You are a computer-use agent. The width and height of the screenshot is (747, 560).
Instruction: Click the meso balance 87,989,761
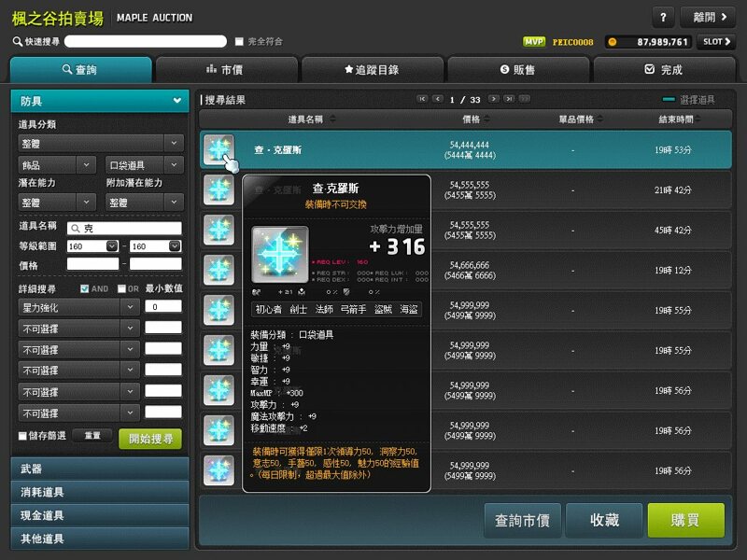coord(662,42)
